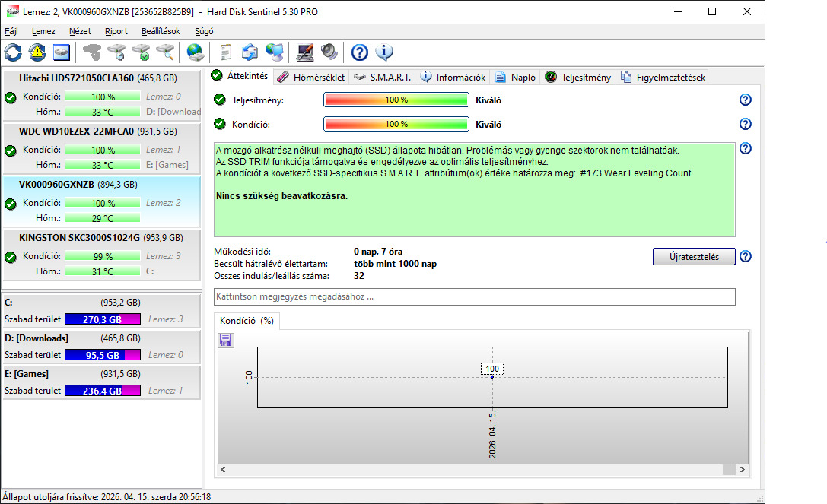Open the Figyelmeztetések tab
This screenshot has width=827, height=504.
(663, 78)
